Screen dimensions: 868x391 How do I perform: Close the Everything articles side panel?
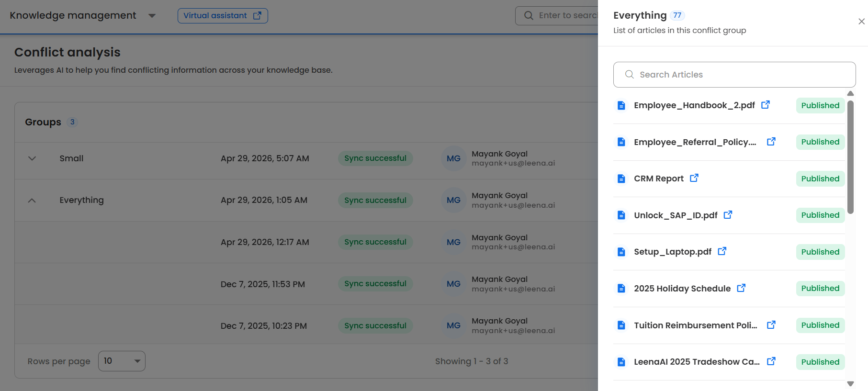[861, 22]
